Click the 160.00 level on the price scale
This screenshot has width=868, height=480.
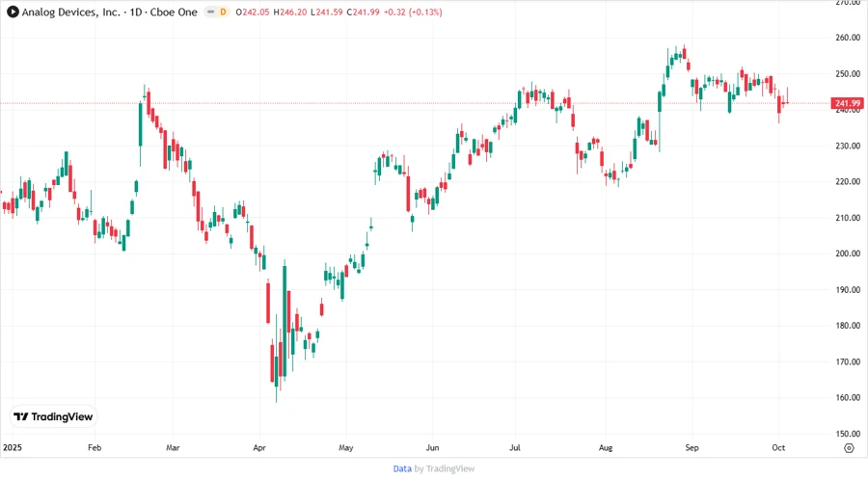click(848, 397)
